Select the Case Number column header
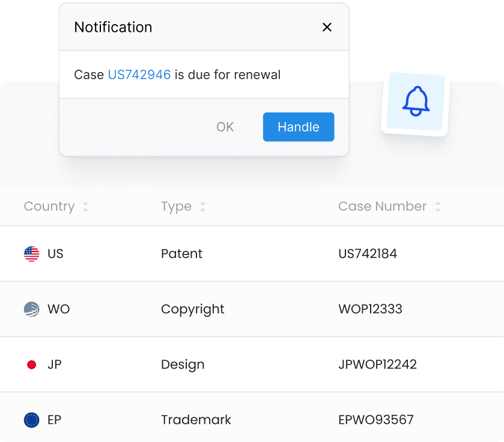Image resolution: width=504 pixels, height=442 pixels. (x=383, y=206)
